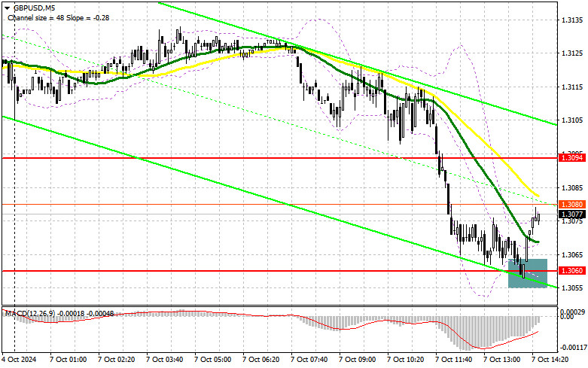
Task: Click the 7 Oct 05:00 time label
Action: (212, 360)
